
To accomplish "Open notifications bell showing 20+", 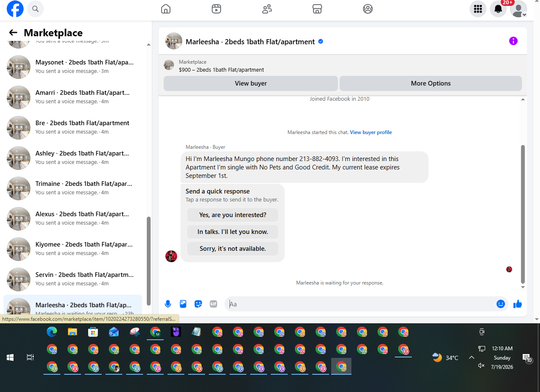I will click(498, 9).
